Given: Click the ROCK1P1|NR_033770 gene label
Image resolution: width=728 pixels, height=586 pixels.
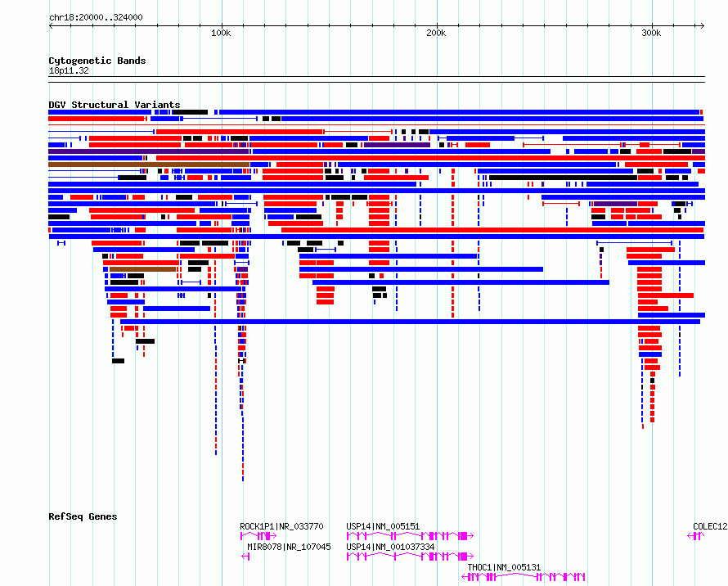Looking at the screenshot, I should (x=281, y=526).
